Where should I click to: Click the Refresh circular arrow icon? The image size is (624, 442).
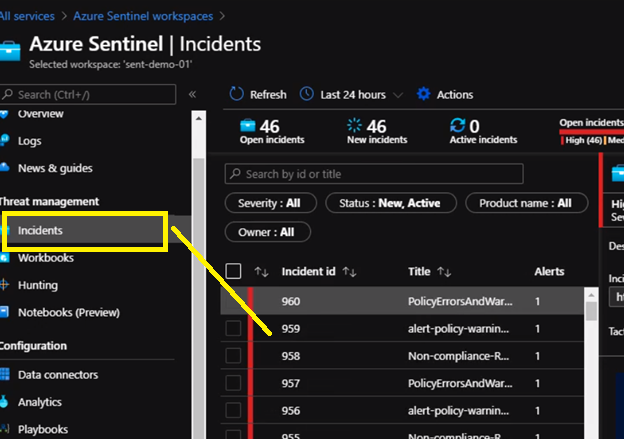(236, 94)
